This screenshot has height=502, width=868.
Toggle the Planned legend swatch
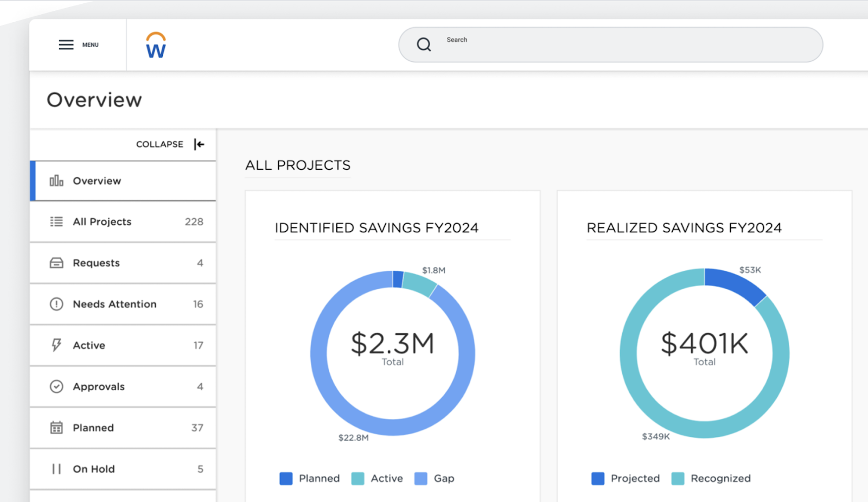tap(286, 478)
